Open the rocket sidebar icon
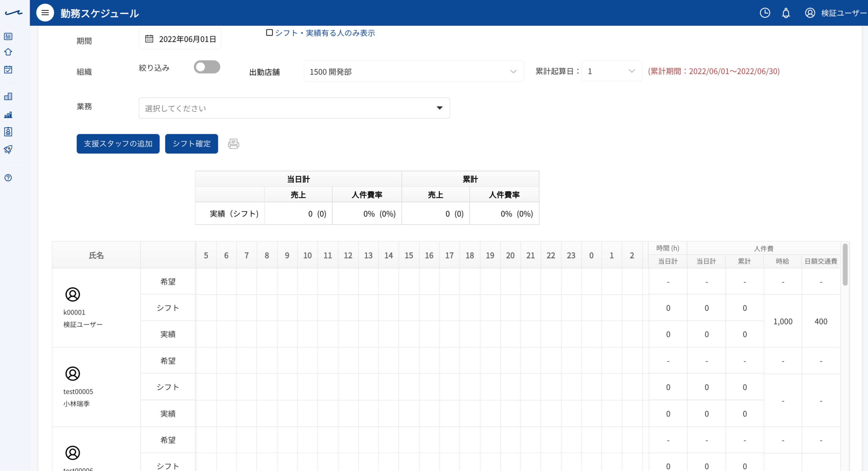This screenshot has height=471, width=868. (8, 149)
